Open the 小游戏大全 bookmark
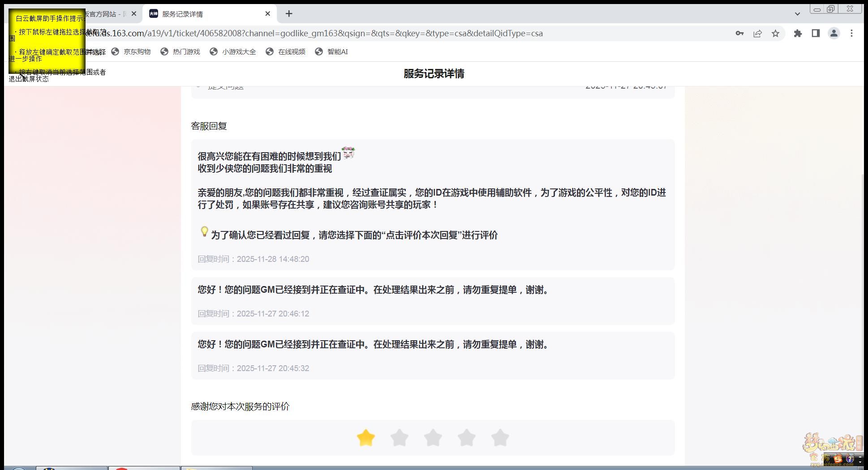 click(x=238, y=52)
